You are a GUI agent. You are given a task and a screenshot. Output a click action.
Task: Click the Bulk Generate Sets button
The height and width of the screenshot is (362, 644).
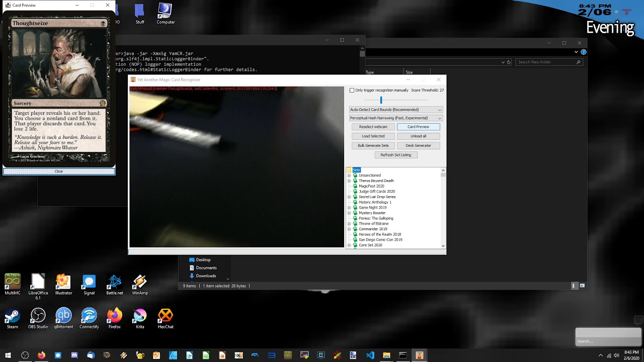373,145
